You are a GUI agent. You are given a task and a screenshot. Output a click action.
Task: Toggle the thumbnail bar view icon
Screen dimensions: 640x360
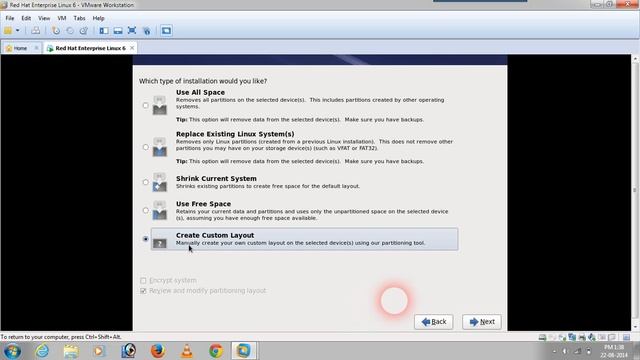[118, 31]
